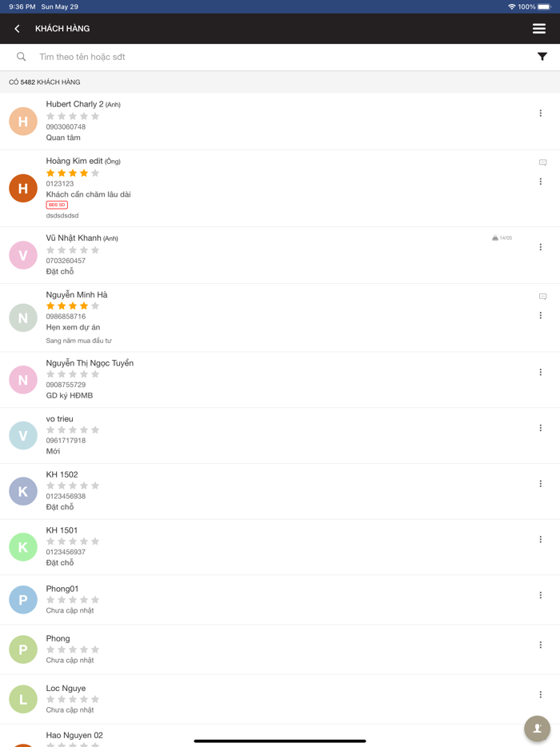
Task: Tap the BĐS SĐ tag on Hoàng Kim
Action: [57, 205]
